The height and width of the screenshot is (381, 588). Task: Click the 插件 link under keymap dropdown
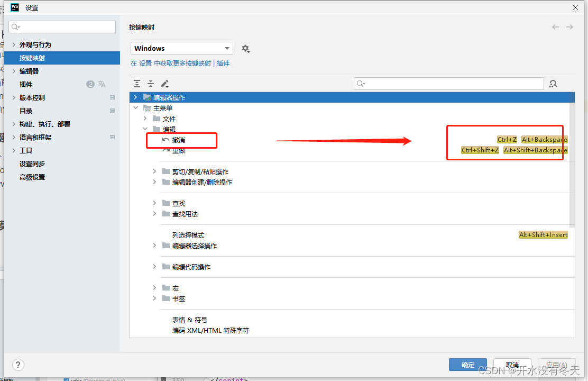(223, 63)
